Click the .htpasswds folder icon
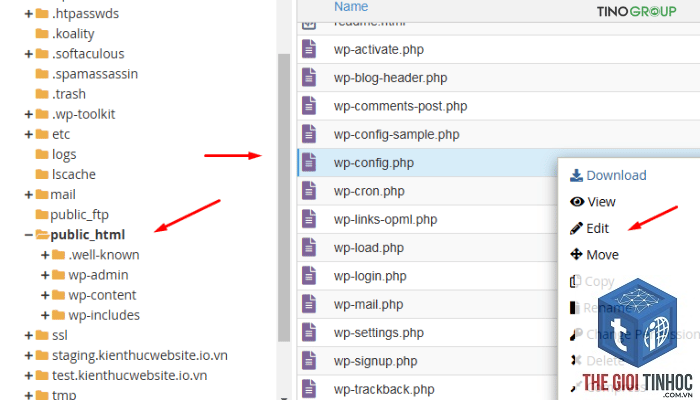Screen dimensions: 700x400 pos(42,14)
